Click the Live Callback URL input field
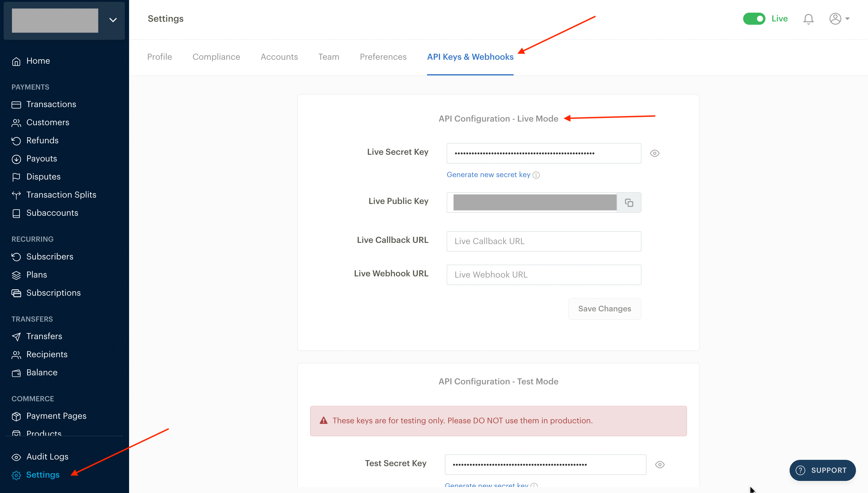 pos(544,241)
